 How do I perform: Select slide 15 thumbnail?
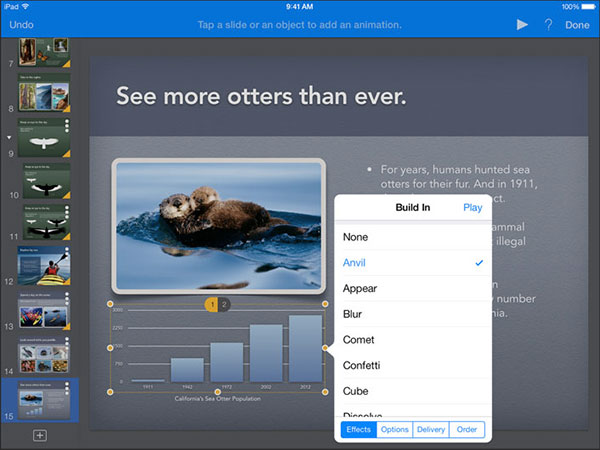(44, 400)
